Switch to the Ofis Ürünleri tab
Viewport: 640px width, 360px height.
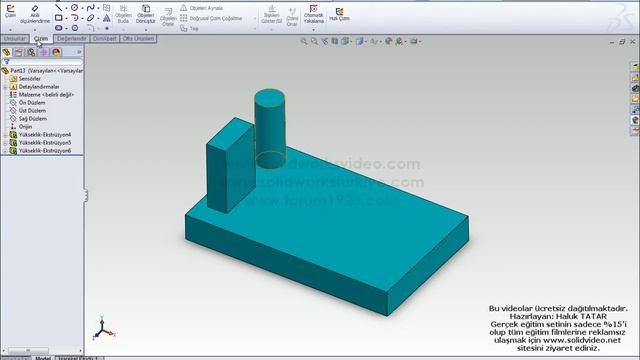coord(138,39)
